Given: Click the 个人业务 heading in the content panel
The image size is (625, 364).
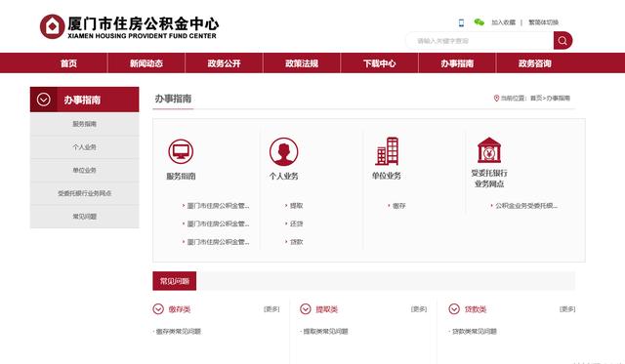Looking at the screenshot, I should point(283,176).
